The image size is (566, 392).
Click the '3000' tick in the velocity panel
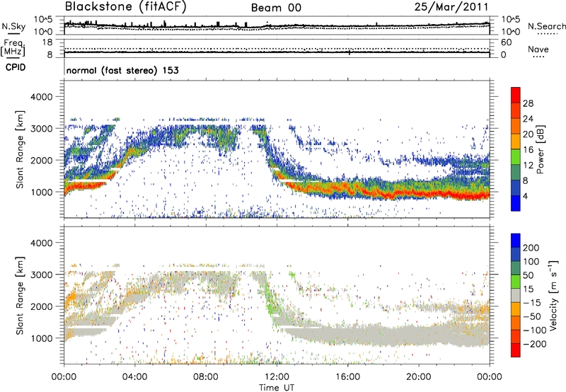click(41, 275)
